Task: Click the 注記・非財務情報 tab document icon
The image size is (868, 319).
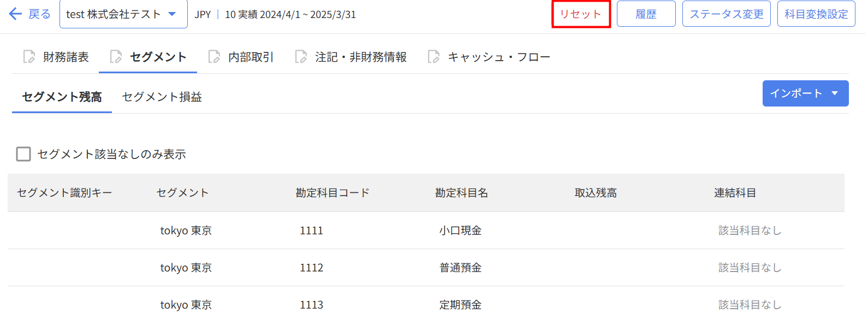Action: coord(301,57)
